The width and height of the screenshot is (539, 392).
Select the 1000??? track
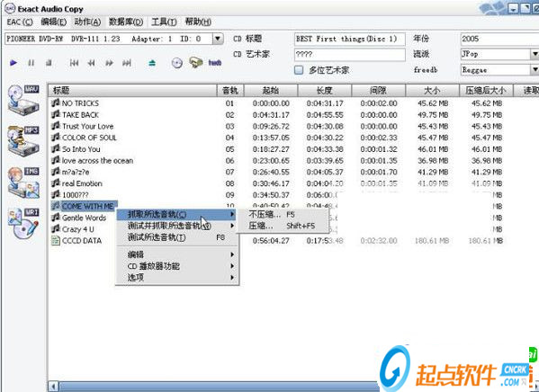[x=75, y=195]
